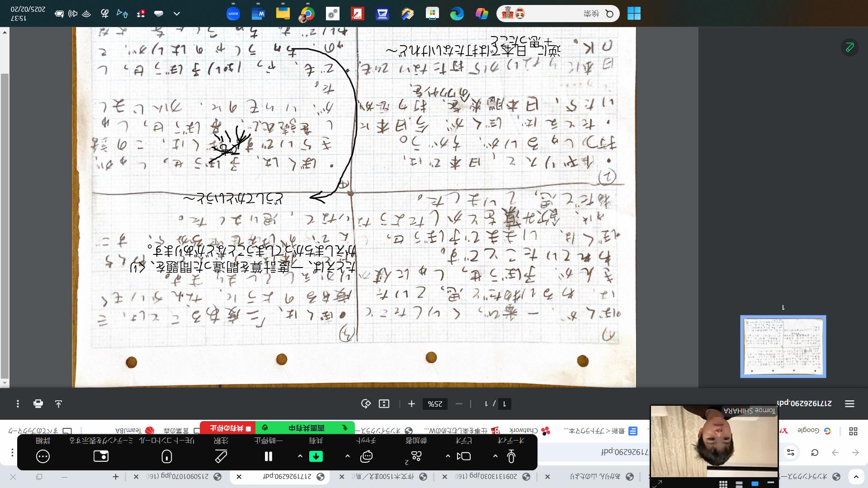Click the fit to page icon
The width and height of the screenshot is (868, 488).
coord(384,404)
